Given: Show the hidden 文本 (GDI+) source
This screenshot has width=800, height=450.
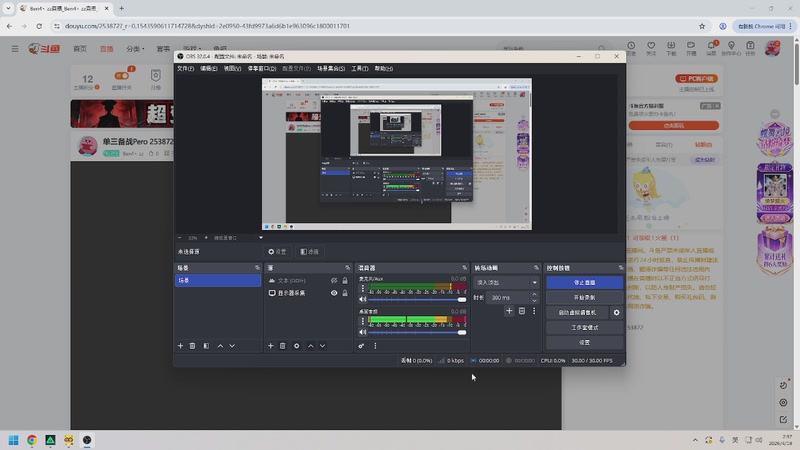Looking at the screenshot, I should (x=334, y=281).
